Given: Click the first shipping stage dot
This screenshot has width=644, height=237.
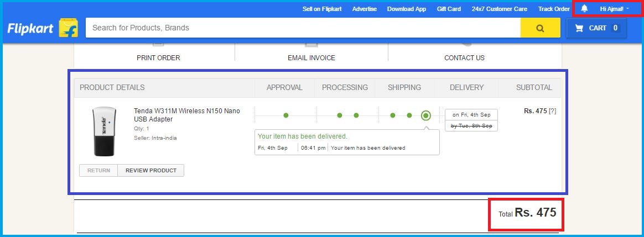Looking at the screenshot, I should tap(393, 115).
